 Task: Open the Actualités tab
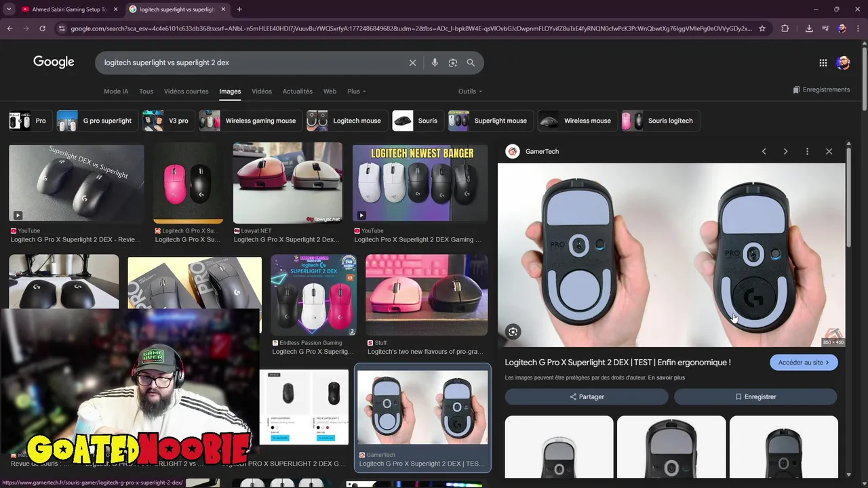[x=298, y=91]
